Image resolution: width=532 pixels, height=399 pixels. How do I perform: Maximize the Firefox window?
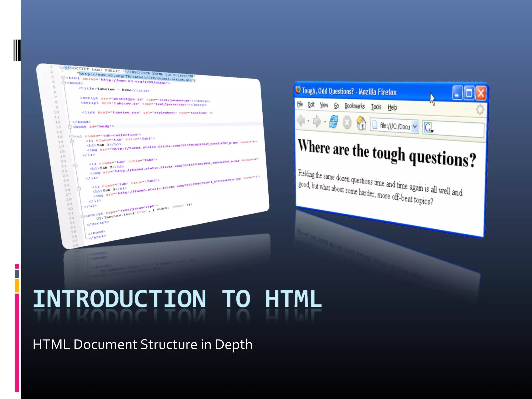tap(469, 93)
